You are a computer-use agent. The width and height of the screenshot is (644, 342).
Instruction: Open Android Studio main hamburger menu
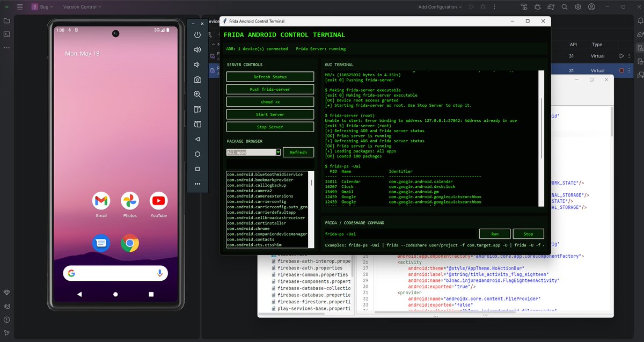(20, 7)
